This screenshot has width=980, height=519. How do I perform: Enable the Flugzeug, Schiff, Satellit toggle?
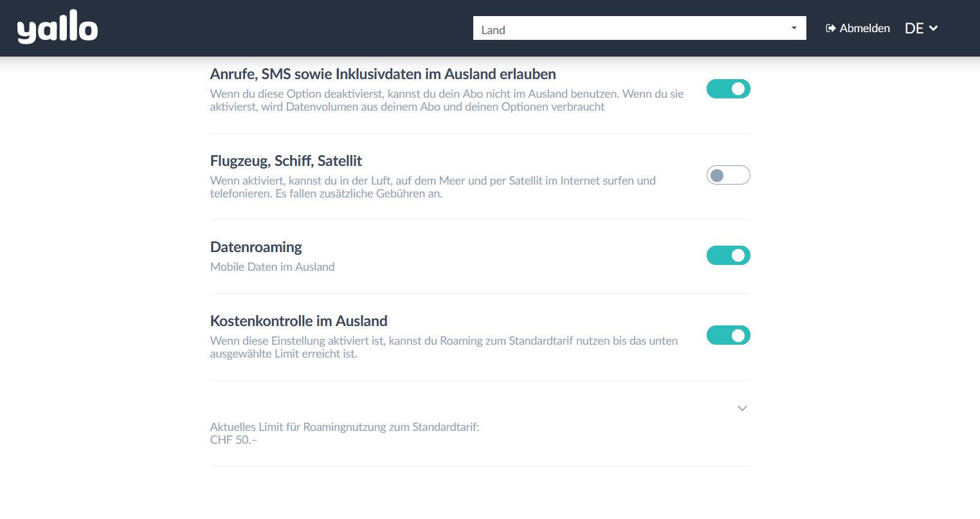tap(728, 175)
